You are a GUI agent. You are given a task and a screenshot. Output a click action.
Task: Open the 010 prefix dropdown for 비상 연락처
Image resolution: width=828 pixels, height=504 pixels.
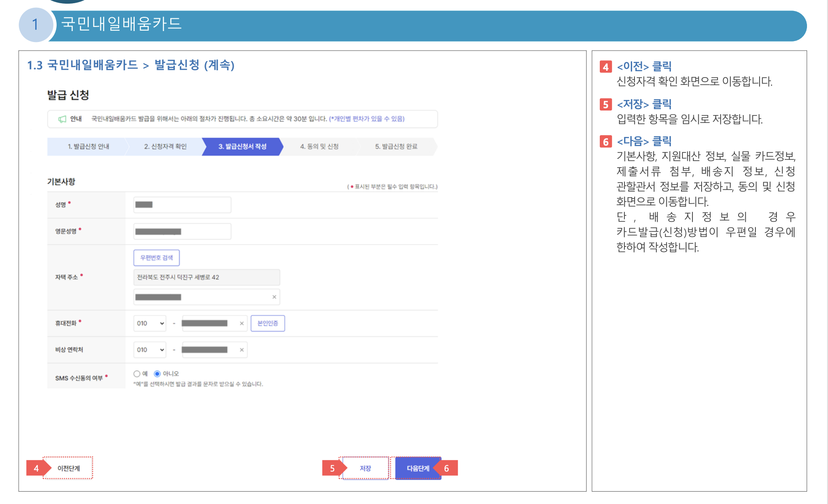click(x=149, y=350)
